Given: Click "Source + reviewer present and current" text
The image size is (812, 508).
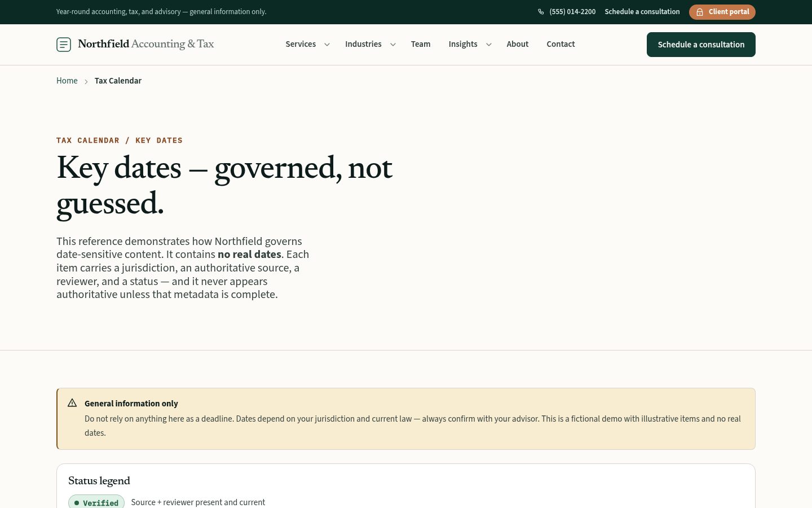Looking at the screenshot, I should (198, 502).
